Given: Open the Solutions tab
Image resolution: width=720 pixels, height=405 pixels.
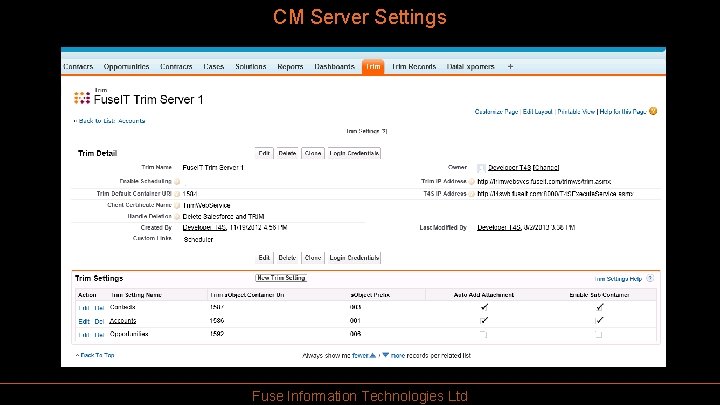Looking at the screenshot, I should click(251, 67).
